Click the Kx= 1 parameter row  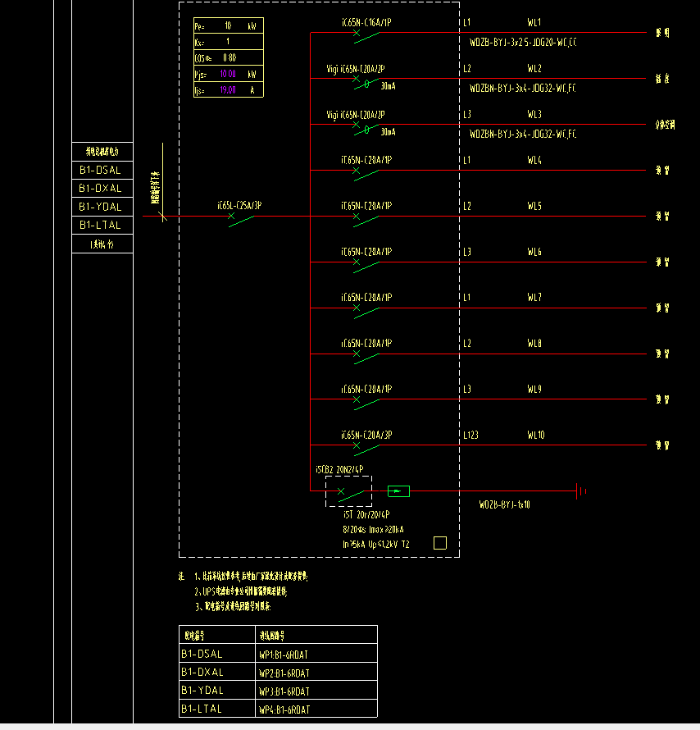(229, 42)
